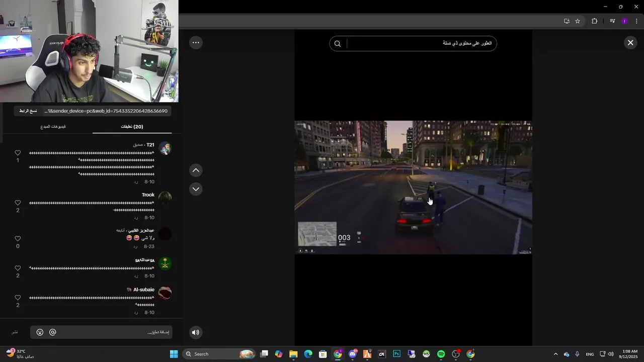Open the Chrome three-dot menu
The height and width of the screenshot is (362, 644).
coord(636,21)
